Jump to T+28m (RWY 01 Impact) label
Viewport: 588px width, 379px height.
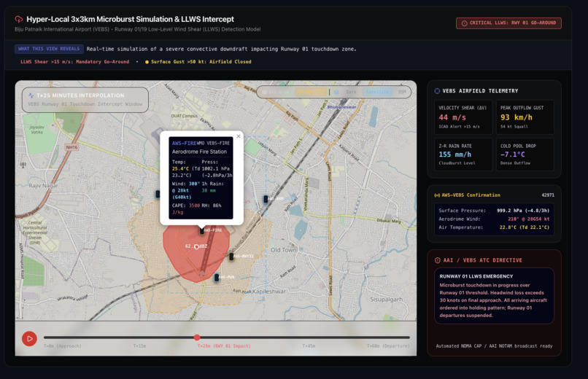[224, 346]
